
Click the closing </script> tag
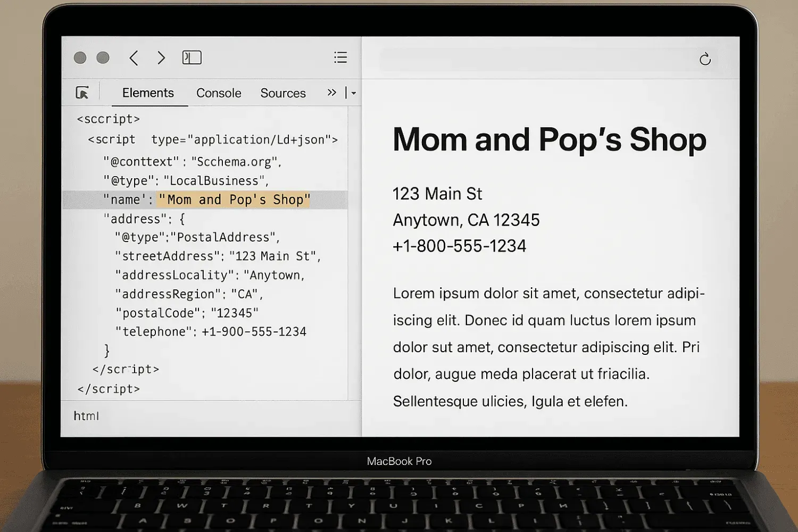tap(109, 388)
